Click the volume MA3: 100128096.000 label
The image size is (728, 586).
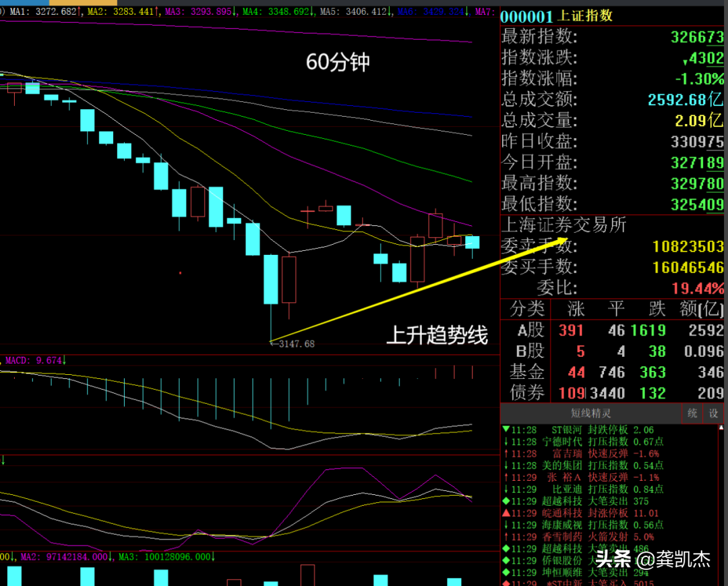pos(166,556)
